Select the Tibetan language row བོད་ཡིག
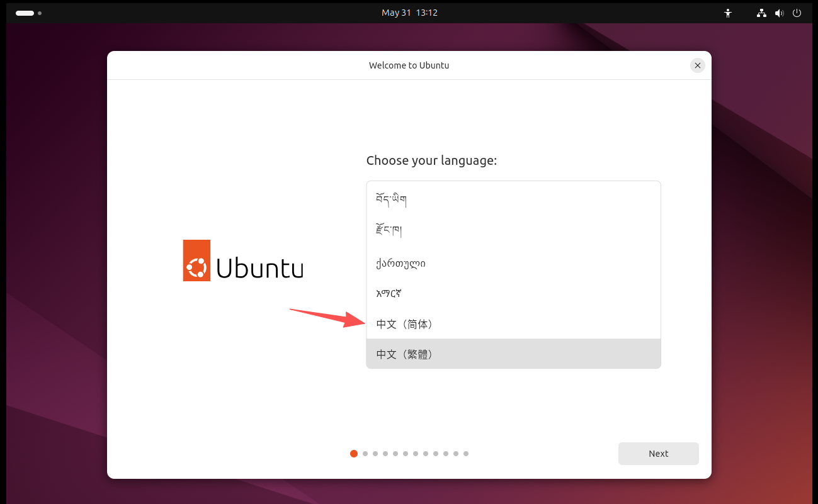 [x=513, y=200]
